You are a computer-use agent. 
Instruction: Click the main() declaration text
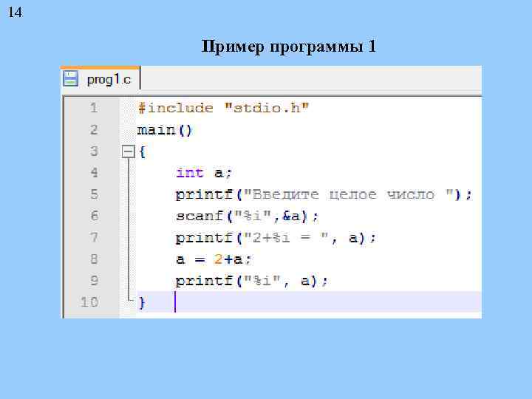tap(165, 130)
